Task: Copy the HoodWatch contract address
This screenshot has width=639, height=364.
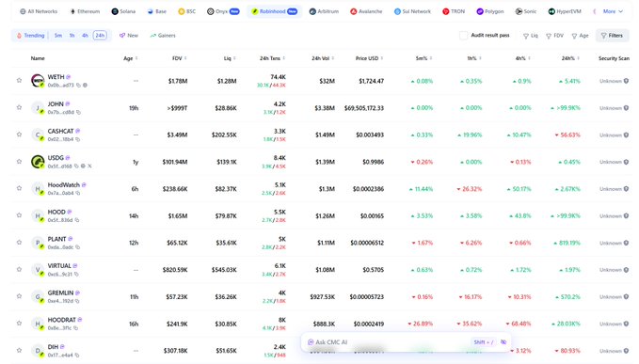Action: [78, 193]
